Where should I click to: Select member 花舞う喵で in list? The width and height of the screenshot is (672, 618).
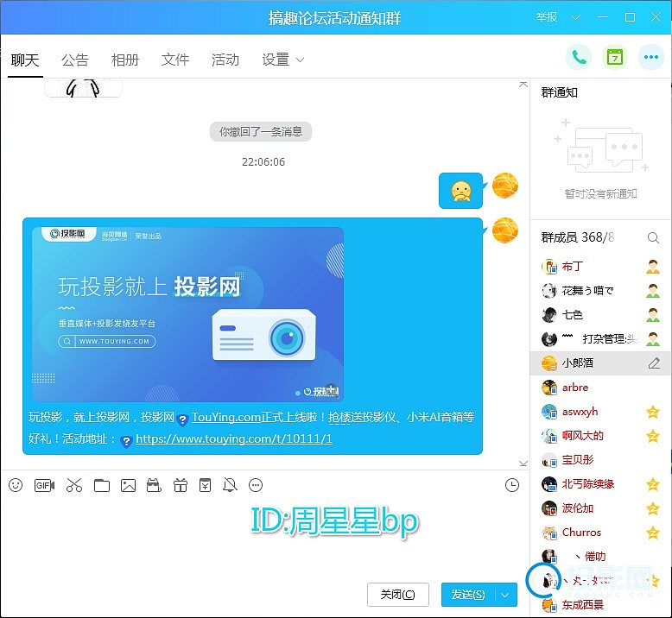pos(600,291)
